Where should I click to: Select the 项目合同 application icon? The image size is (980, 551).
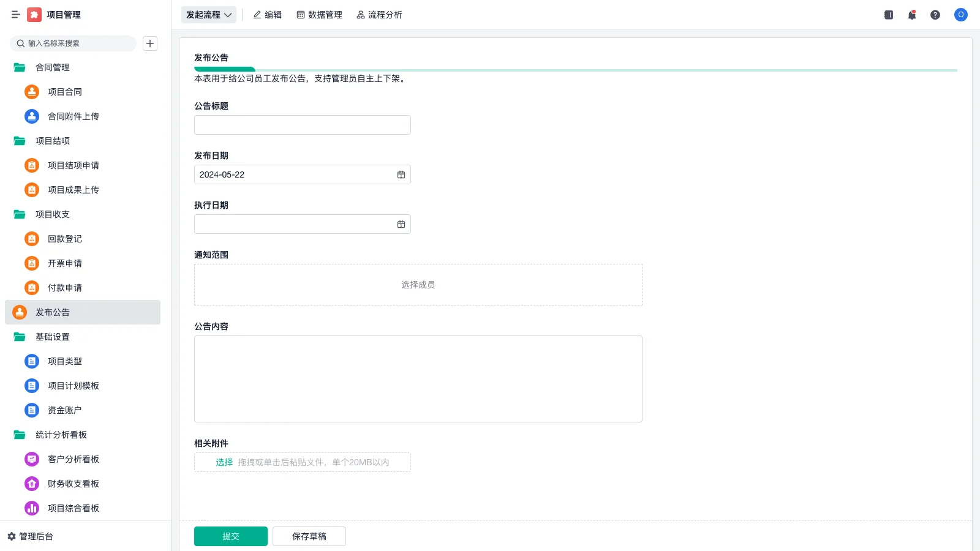click(x=31, y=92)
